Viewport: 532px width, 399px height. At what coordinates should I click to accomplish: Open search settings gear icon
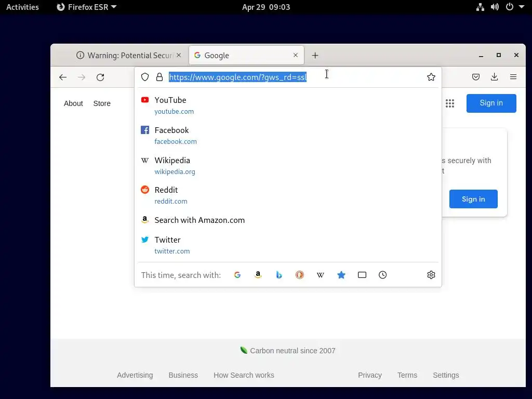point(431,275)
